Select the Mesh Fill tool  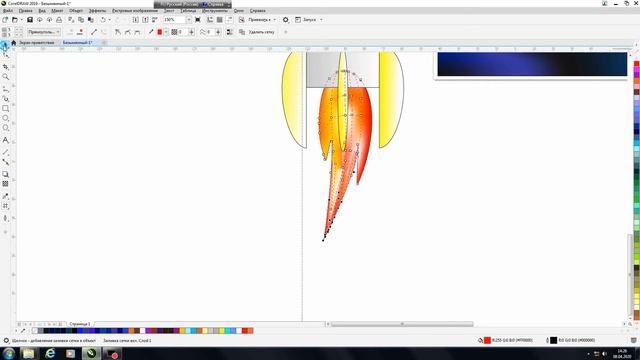pyautogui.click(x=5, y=206)
